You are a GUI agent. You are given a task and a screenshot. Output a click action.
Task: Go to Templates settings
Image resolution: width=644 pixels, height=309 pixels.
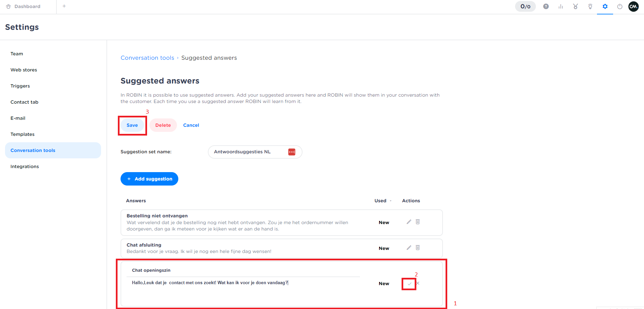tap(22, 134)
